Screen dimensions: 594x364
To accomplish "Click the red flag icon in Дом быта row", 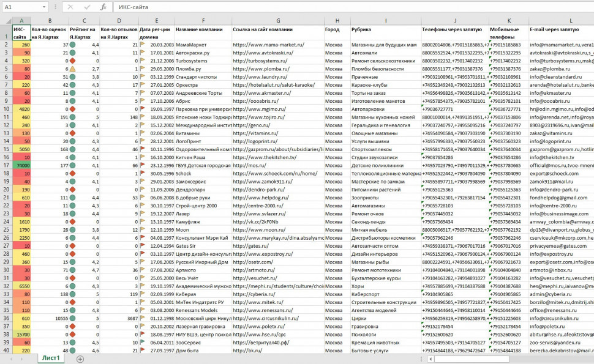I will 143,351.
